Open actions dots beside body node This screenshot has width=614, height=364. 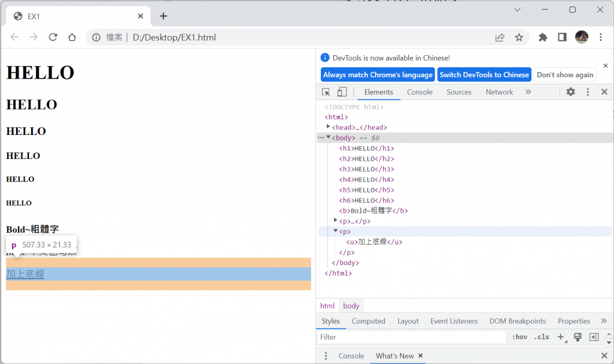pyautogui.click(x=321, y=137)
